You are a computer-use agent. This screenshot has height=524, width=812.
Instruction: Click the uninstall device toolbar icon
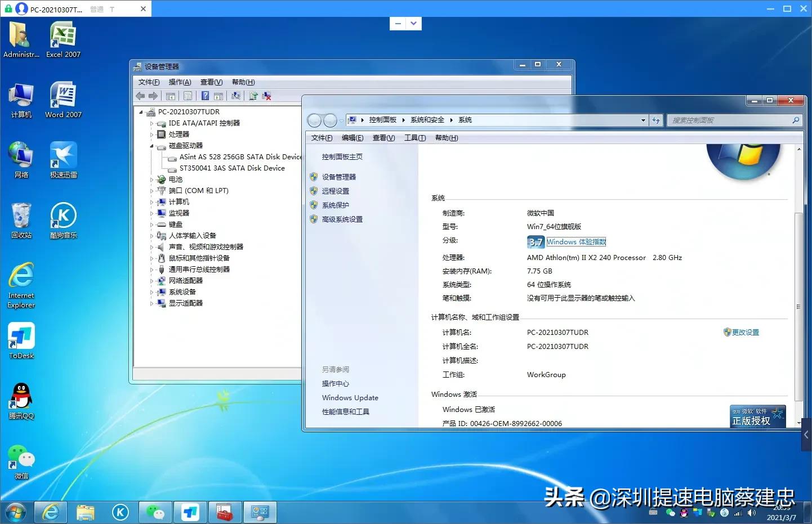point(267,96)
